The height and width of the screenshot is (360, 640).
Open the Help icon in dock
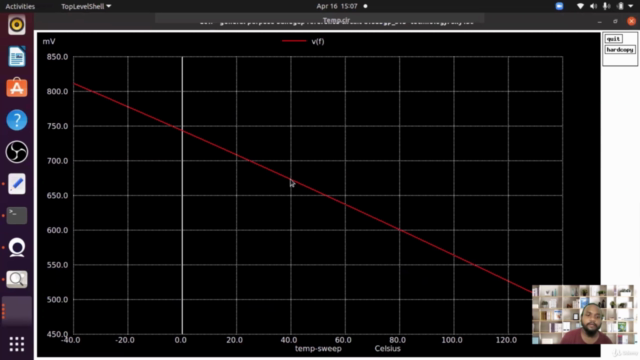click(x=17, y=120)
